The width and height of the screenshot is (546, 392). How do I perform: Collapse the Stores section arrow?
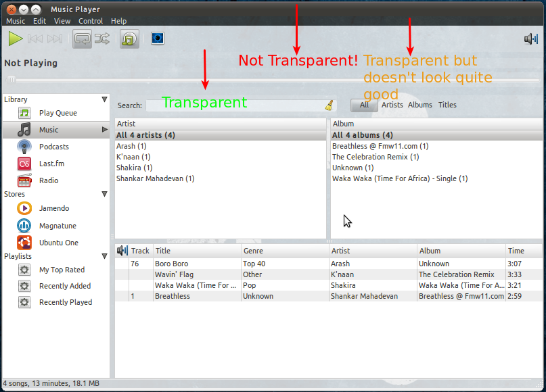104,194
